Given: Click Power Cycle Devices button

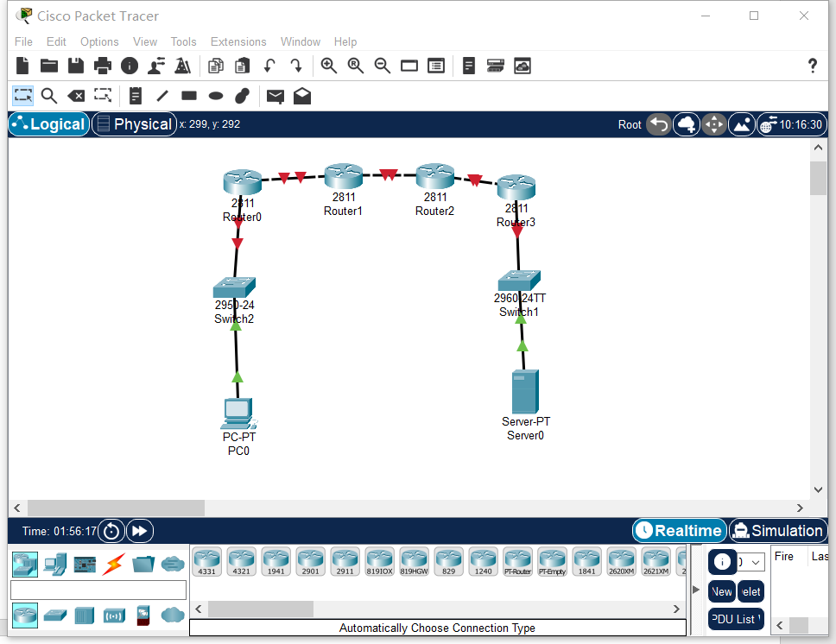Looking at the screenshot, I should (x=111, y=531).
